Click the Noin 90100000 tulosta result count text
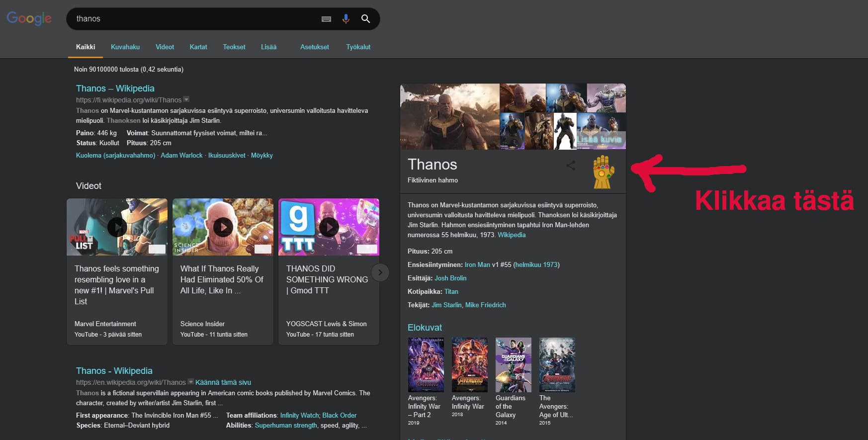The height and width of the screenshot is (440, 868). tap(129, 69)
